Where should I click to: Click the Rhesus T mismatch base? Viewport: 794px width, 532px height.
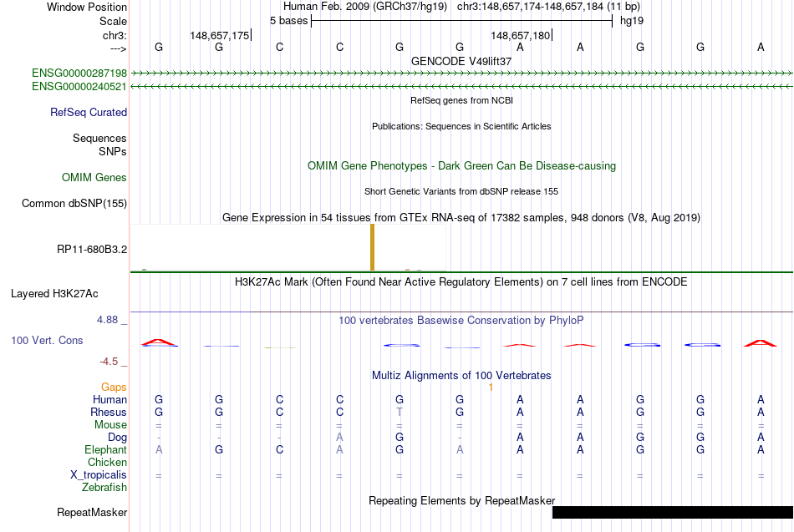coord(400,413)
